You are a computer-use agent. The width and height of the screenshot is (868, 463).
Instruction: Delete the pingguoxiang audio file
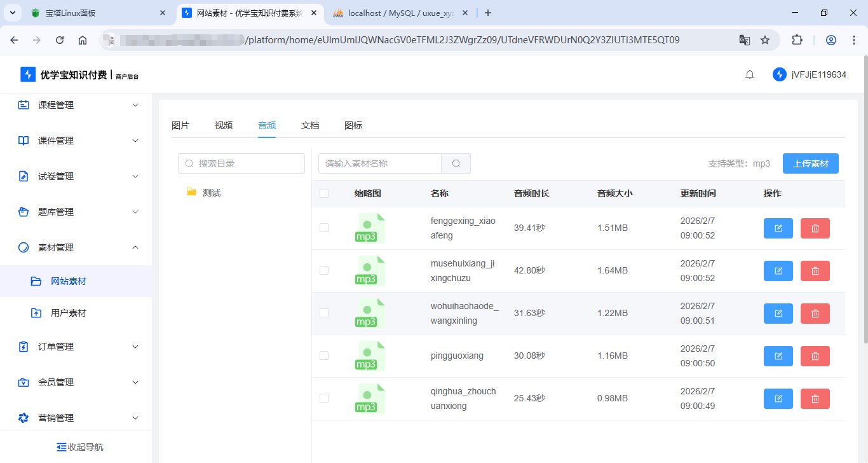[815, 356]
